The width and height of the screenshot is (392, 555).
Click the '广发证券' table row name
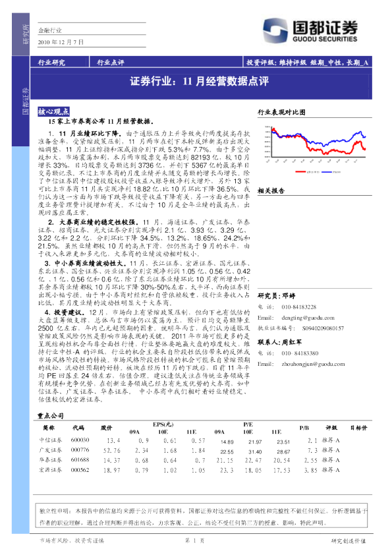(x=50, y=450)
